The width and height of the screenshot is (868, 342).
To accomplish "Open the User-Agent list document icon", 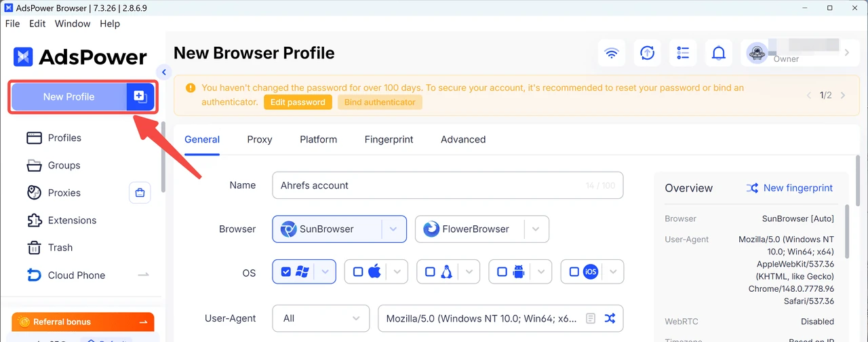I will pyautogui.click(x=591, y=318).
